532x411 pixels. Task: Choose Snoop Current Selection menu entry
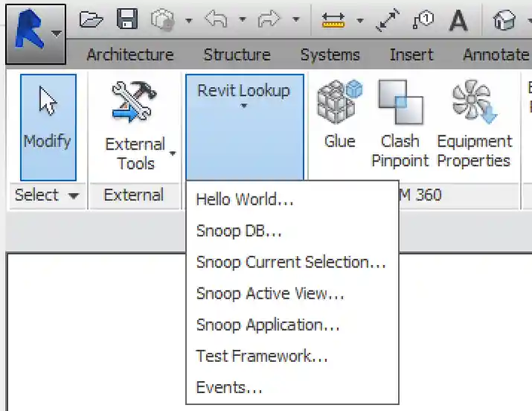(291, 262)
